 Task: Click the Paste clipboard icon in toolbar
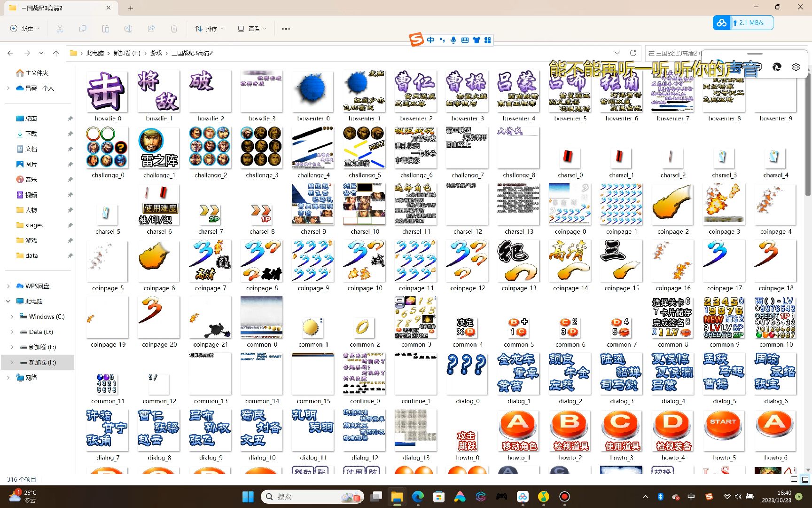[105, 29]
